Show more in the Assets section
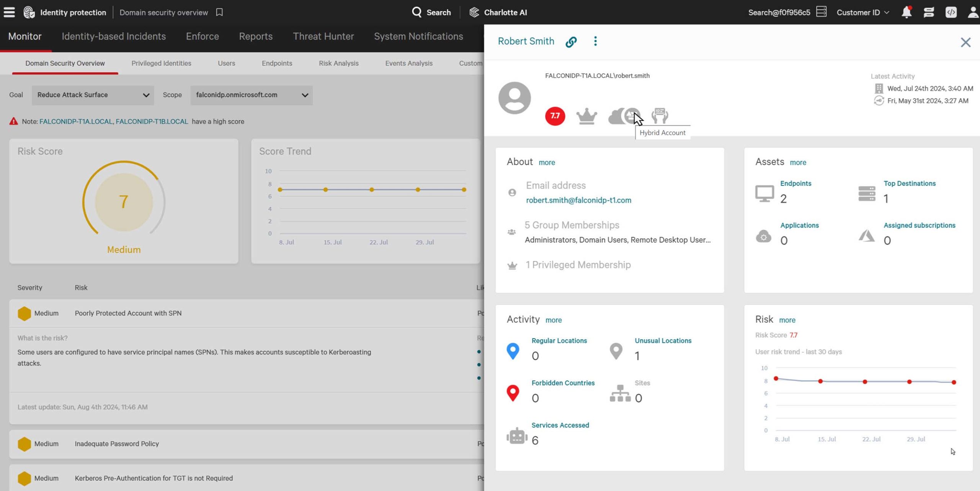Viewport: 980px width, 491px height. [x=798, y=162]
